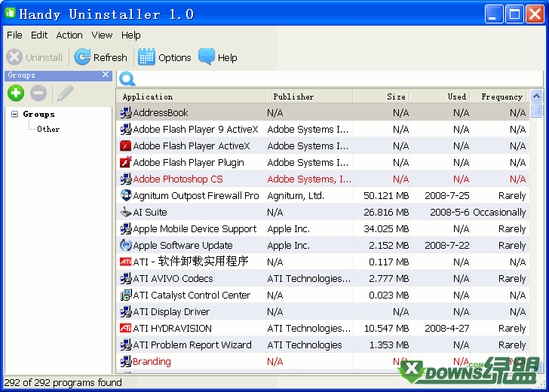Click the AI Suite icon
549x392 pixels.
pos(126,212)
